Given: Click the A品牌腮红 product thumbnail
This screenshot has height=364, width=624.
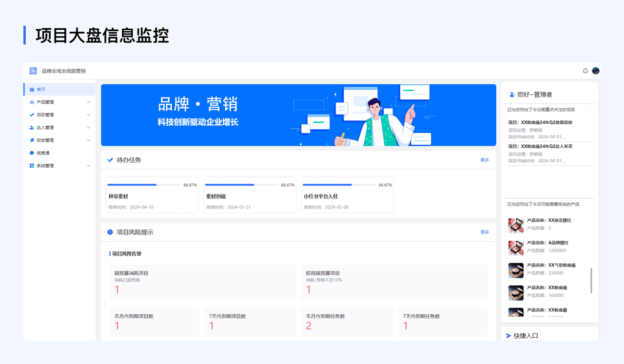Looking at the screenshot, I should 516,248.
